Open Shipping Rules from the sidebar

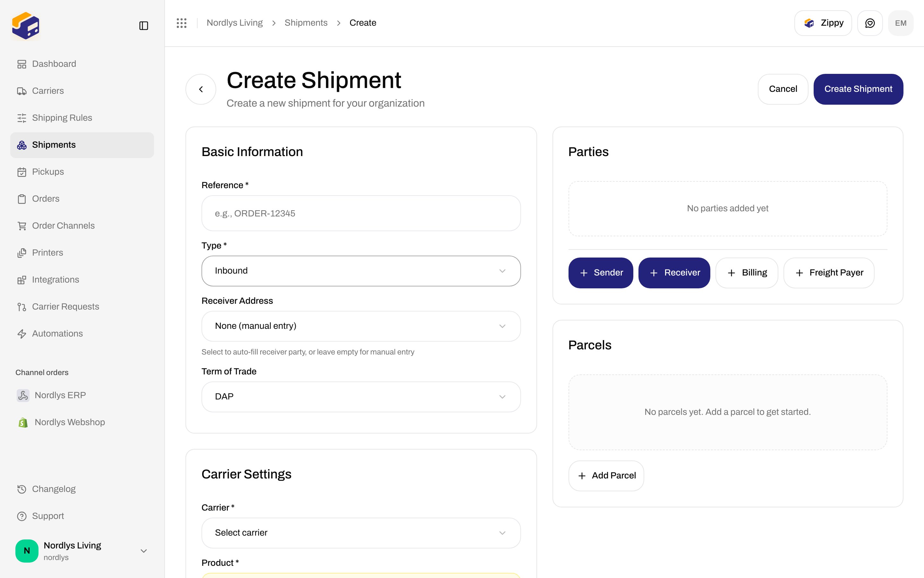pyautogui.click(x=82, y=118)
